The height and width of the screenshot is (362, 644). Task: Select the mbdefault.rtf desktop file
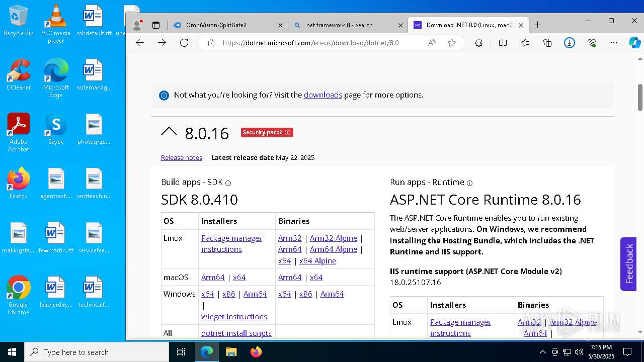click(94, 21)
